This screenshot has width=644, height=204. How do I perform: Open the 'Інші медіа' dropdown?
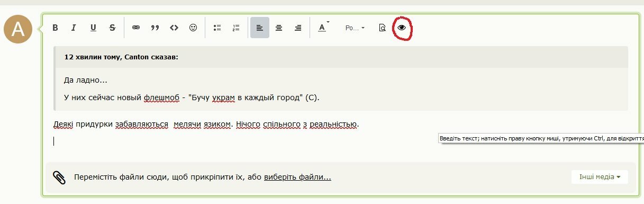tap(600, 177)
